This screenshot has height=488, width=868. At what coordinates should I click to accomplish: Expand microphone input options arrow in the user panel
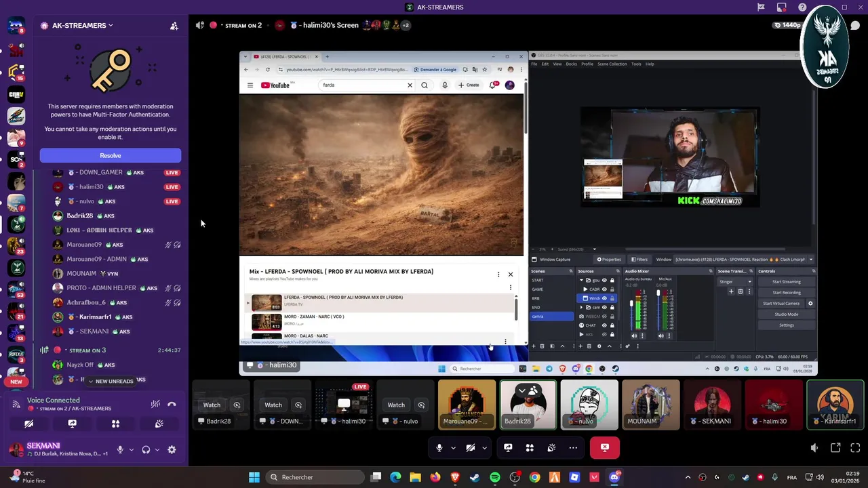tap(131, 449)
